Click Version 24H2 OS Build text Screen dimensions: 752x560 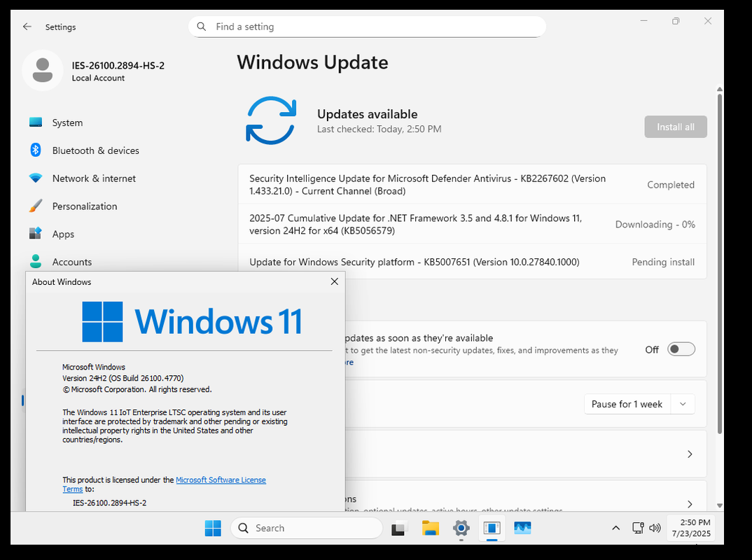[x=123, y=378]
